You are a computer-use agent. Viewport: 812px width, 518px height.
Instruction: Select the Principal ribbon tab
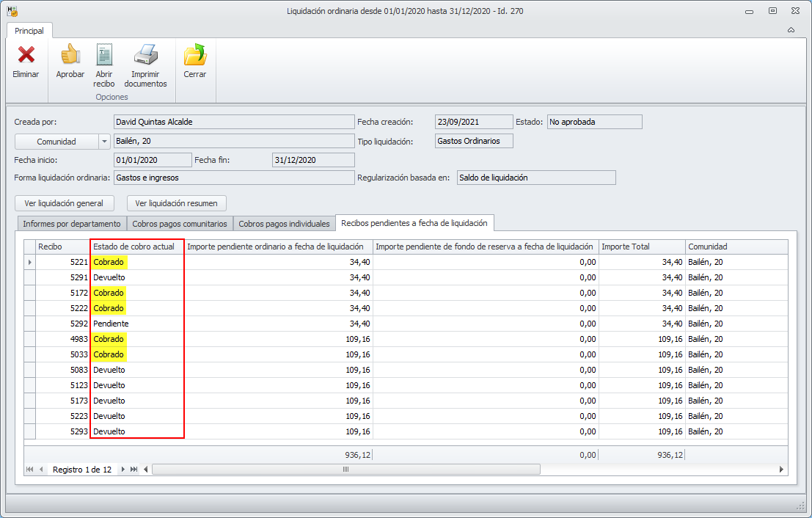(29, 31)
